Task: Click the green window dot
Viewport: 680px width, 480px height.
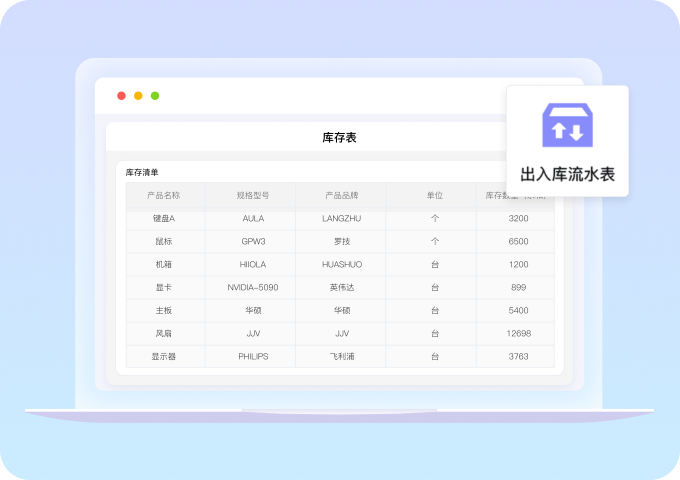Action: (x=155, y=96)
